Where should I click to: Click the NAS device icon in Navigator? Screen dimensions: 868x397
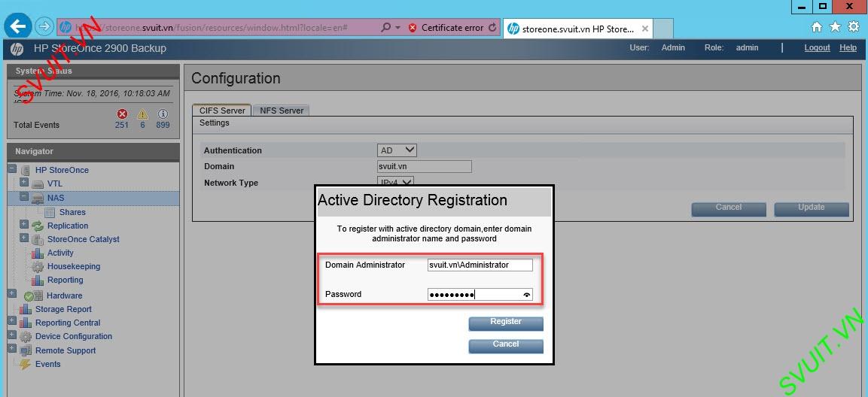(38, 198)
